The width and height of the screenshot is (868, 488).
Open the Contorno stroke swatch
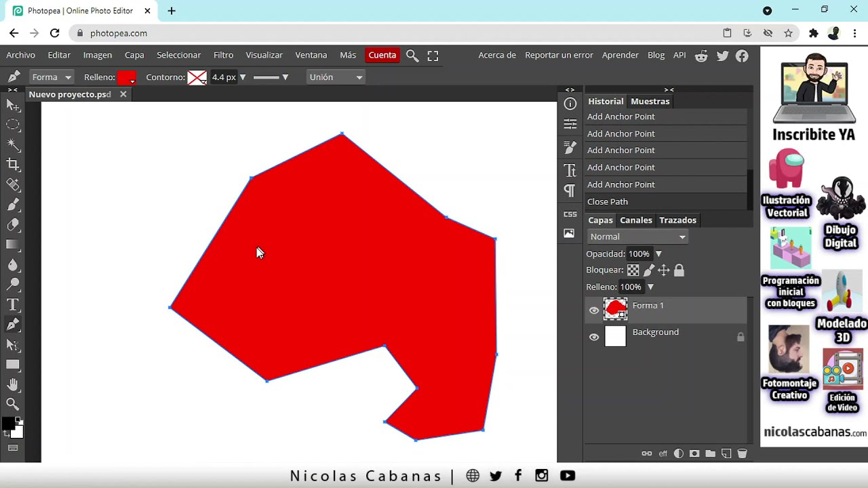[x=197, y=77]
